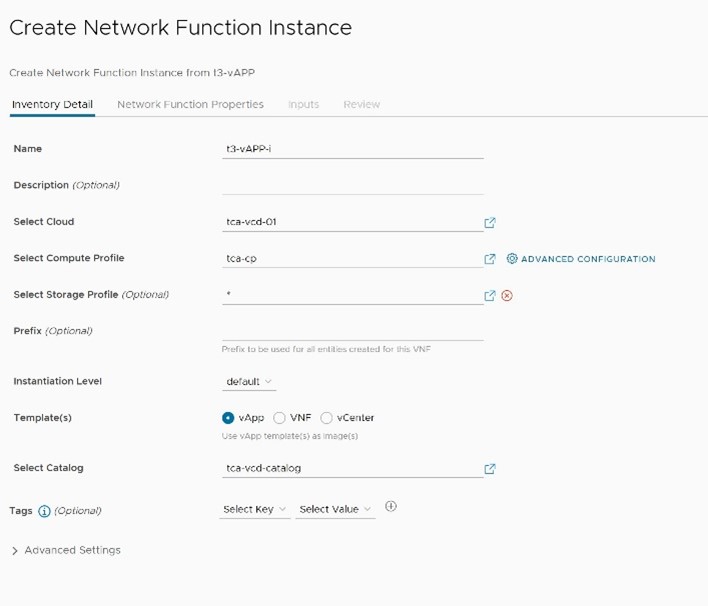Open the Instantiation Level default dropdown
The width and height of the screenshot is (708, 606).
(x=249, y=382)
